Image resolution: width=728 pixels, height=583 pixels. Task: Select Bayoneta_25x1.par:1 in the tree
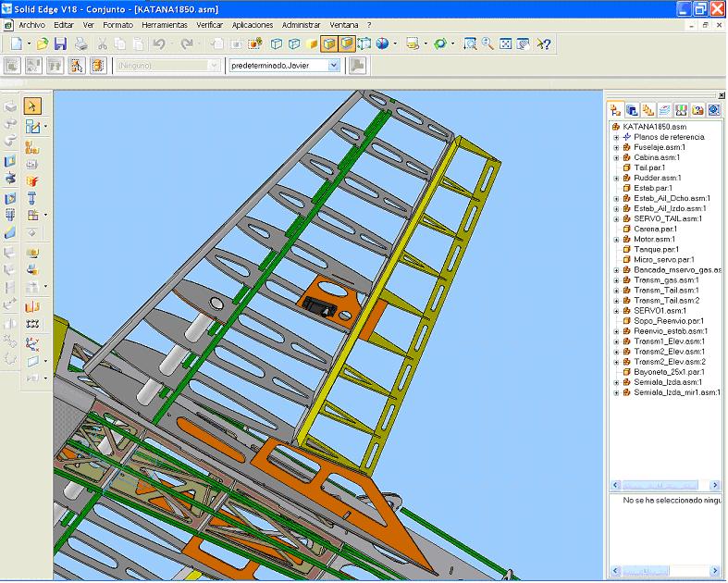668,371
